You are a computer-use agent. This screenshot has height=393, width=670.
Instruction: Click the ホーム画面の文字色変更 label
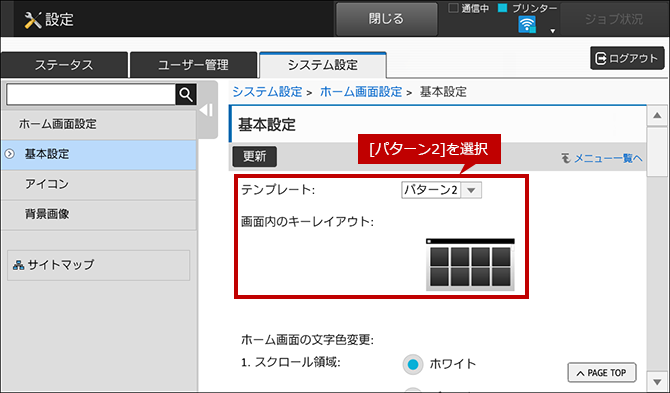point(307,340)
